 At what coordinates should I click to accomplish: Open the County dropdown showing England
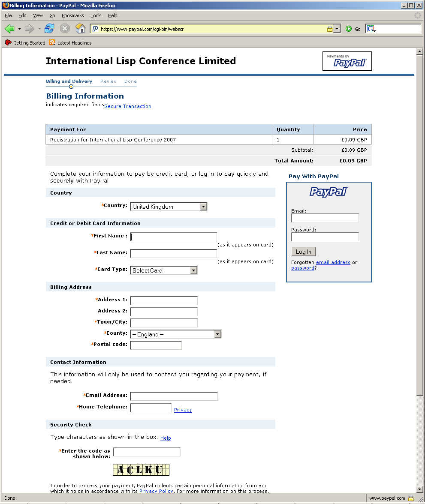point(176,334)
